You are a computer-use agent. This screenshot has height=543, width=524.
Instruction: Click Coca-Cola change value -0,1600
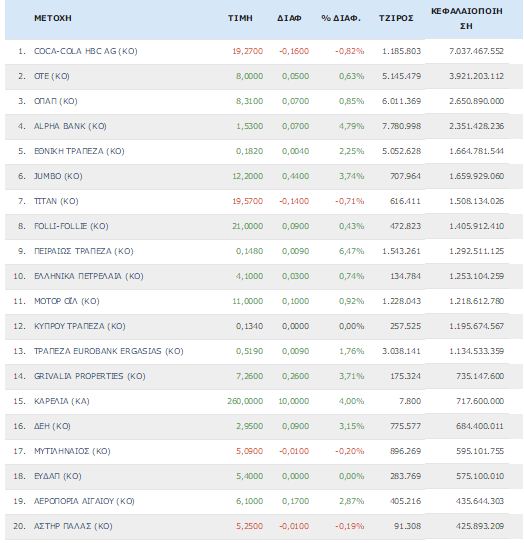pos(294,51)
